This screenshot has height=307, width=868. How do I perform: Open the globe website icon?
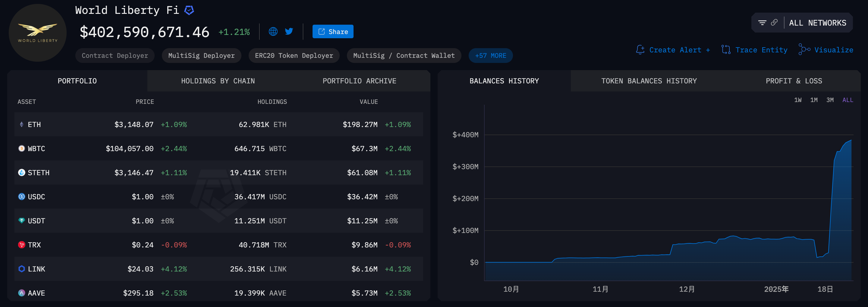point(273,32)
